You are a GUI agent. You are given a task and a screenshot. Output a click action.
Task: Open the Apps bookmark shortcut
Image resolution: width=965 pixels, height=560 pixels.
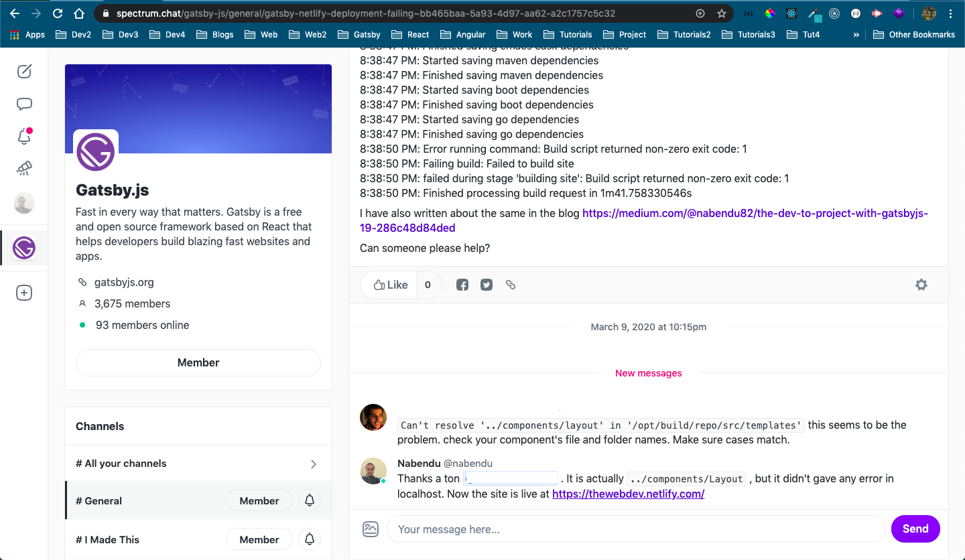tap(27, 34)
